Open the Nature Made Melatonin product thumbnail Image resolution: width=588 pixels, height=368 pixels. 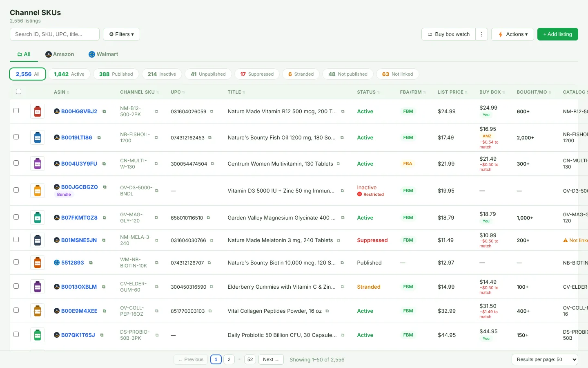click(38, 240)
